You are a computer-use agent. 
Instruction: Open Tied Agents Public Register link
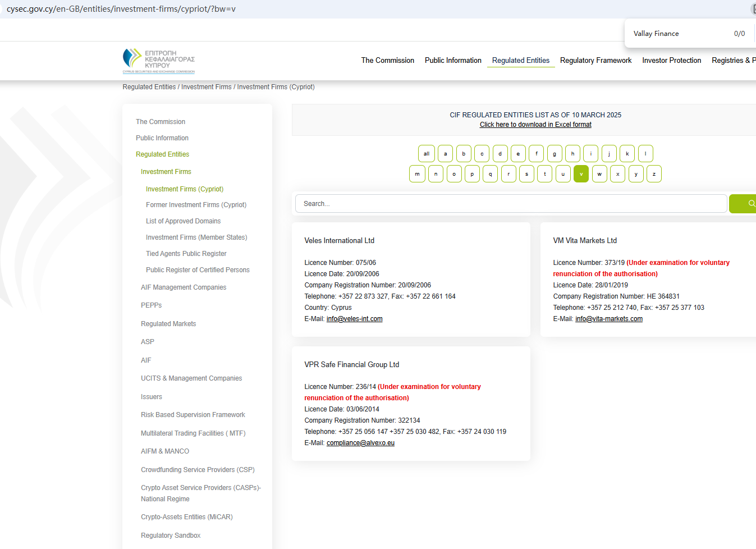click(x=186, y=254)
